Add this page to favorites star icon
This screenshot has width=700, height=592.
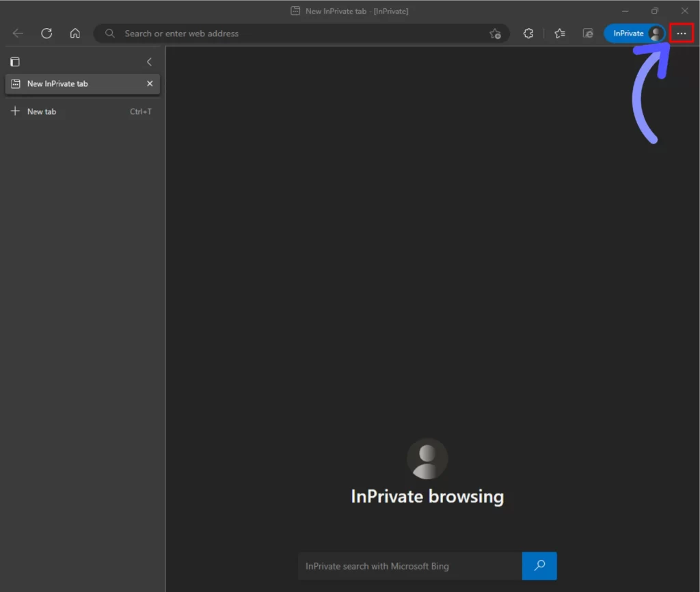[495, 33]
